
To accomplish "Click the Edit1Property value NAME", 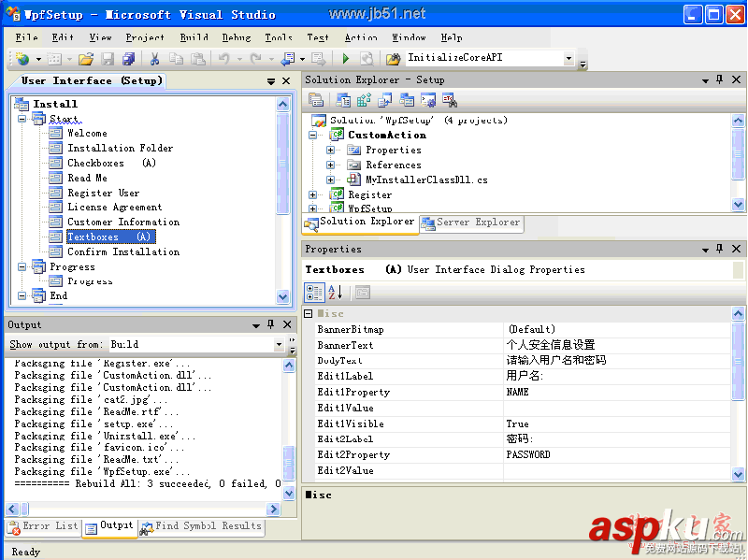I will (617, 392).
